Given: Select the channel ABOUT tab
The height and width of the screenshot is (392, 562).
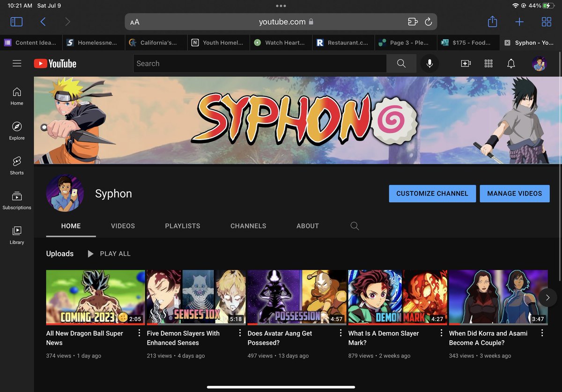Looking at the screenshot, I should tap(308, 226).
